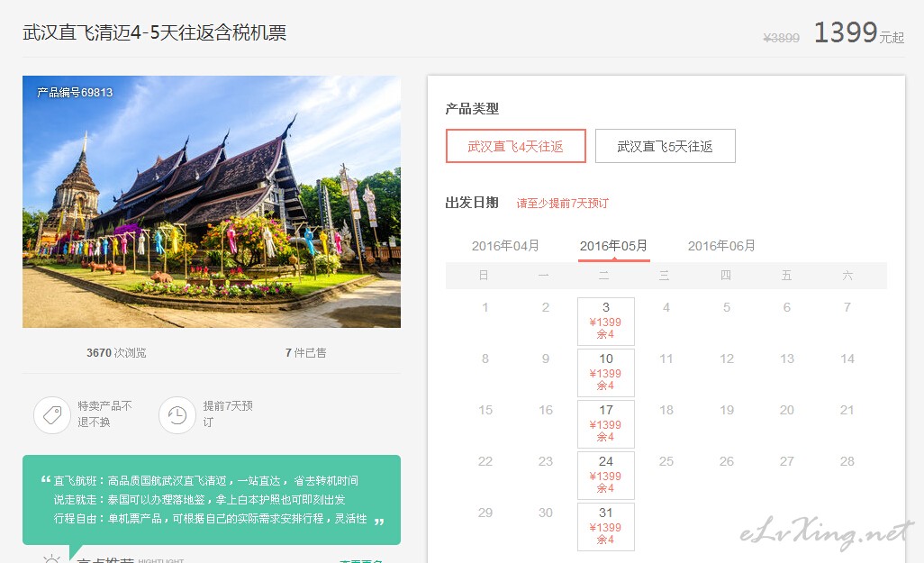Click calendar date 8
Screen dimensions: 924x563
coord(485,359)
